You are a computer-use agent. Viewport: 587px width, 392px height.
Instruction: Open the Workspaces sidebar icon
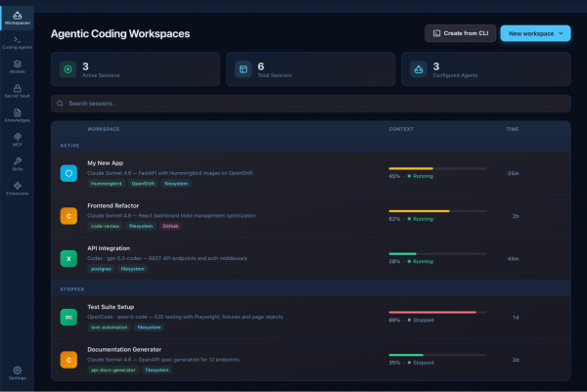click(x=18, y=16)
